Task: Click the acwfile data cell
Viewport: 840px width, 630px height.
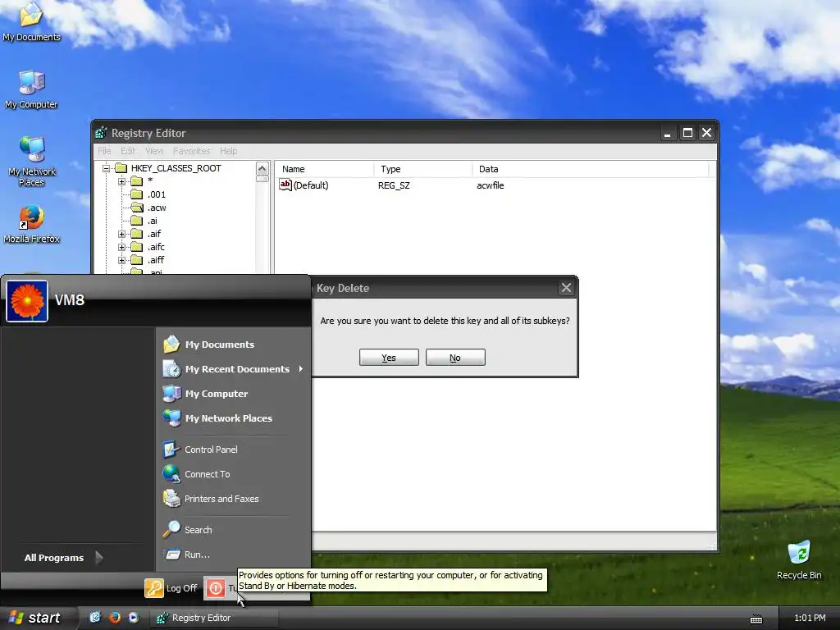Action: [x=491, y=185]
